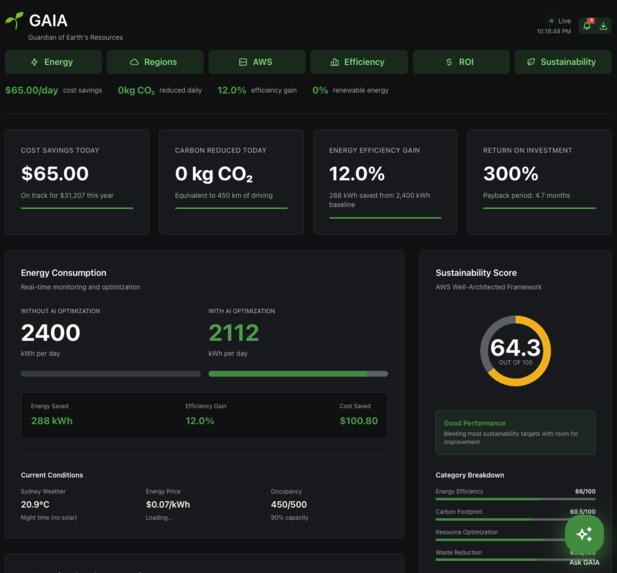
Task: Click the Energy Efficiency 66/100 progress bar
Action: pyautogui.click(x=515, y=499)
